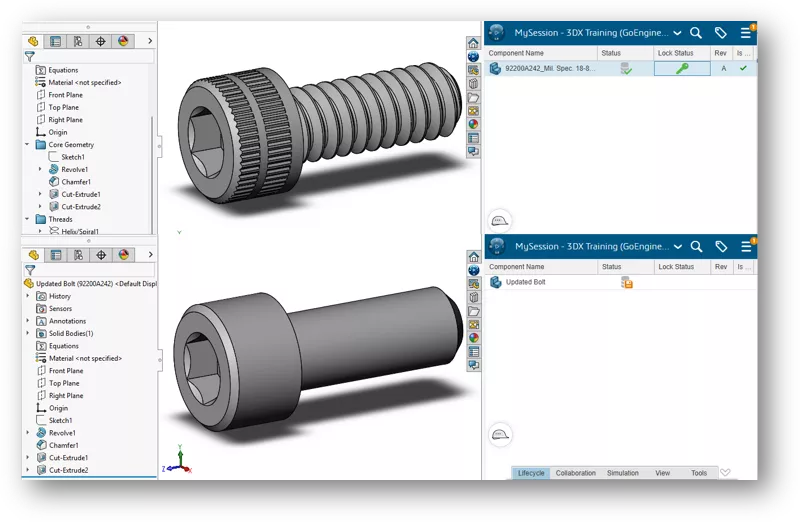Open DisplayManager color sphere tab in Updated Bolt window

coord(123,255)
